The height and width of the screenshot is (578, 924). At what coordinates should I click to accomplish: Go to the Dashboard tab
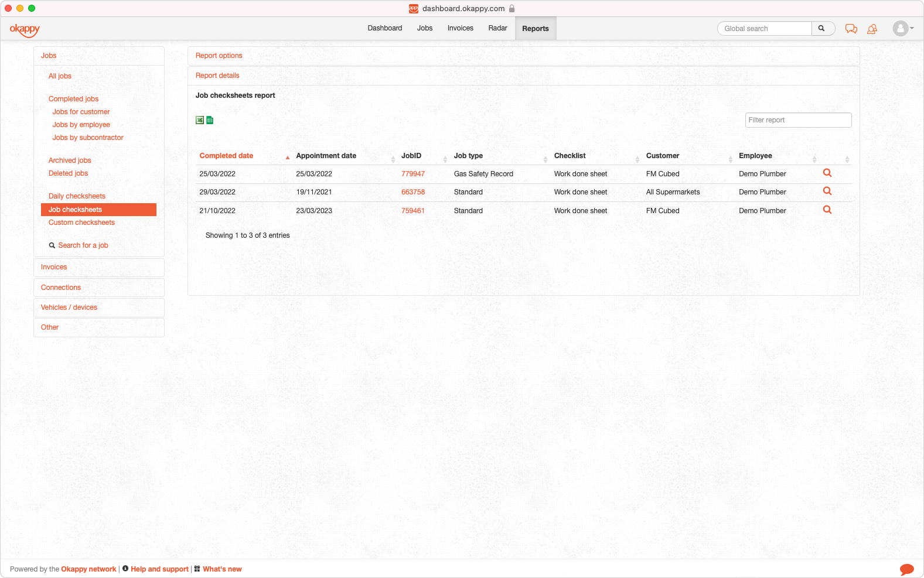(385, 28)
